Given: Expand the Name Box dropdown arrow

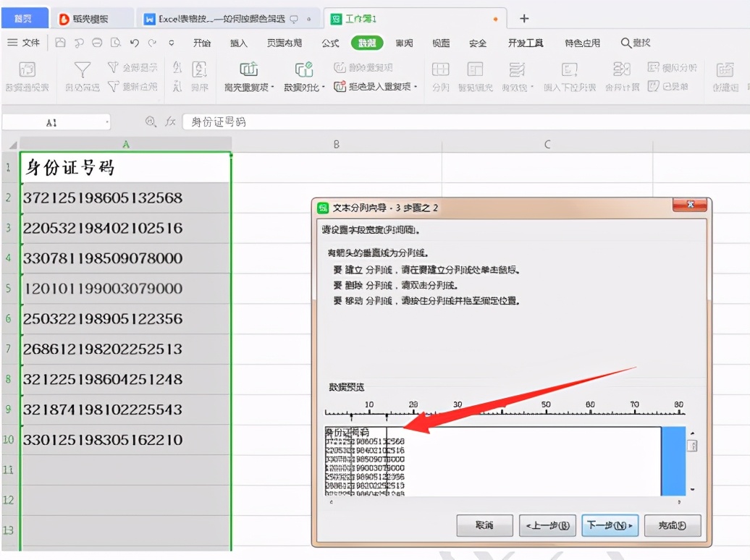Looking at the screenshot, I should pyautogui.click(x=107, y=123).
